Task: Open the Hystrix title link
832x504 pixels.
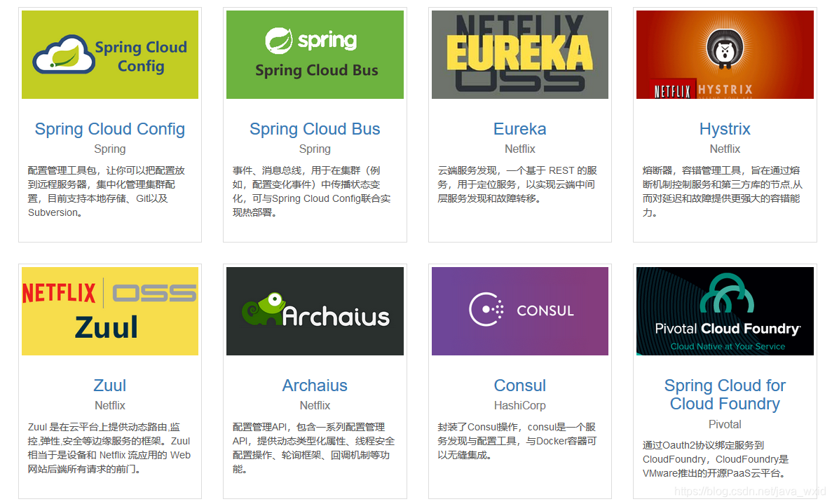Action: [725, 129]
